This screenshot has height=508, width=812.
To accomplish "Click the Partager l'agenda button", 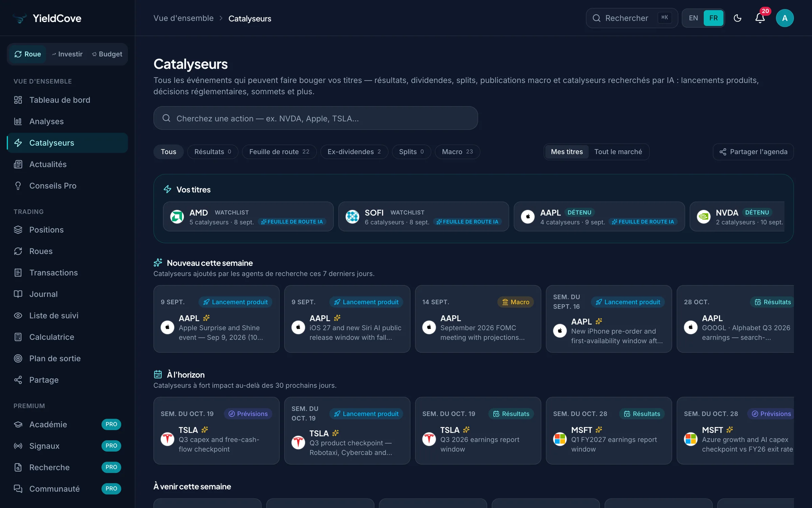I will pos(753,152).
